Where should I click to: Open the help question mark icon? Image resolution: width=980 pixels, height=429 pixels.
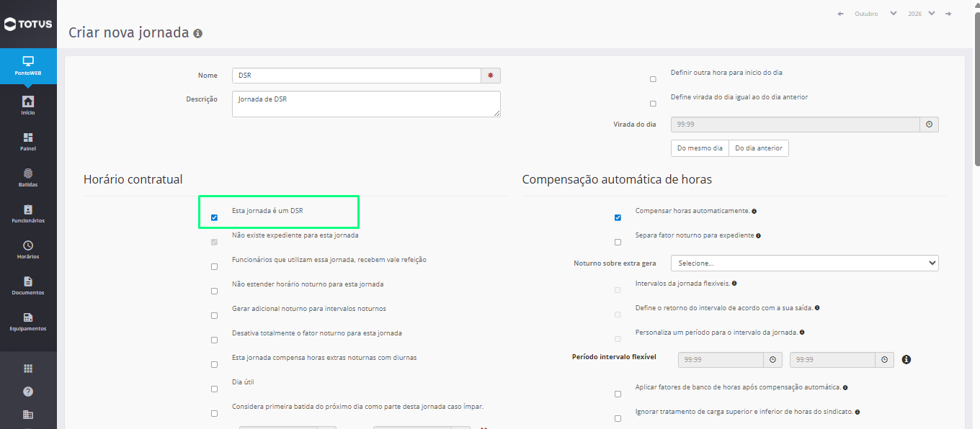28,392
